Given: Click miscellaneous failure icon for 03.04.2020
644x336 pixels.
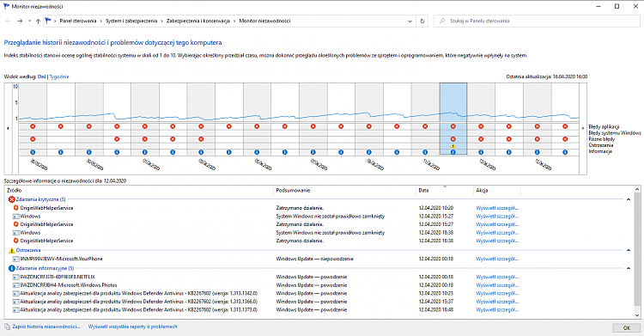Looking at the screenshot, I should pos(201,139).
